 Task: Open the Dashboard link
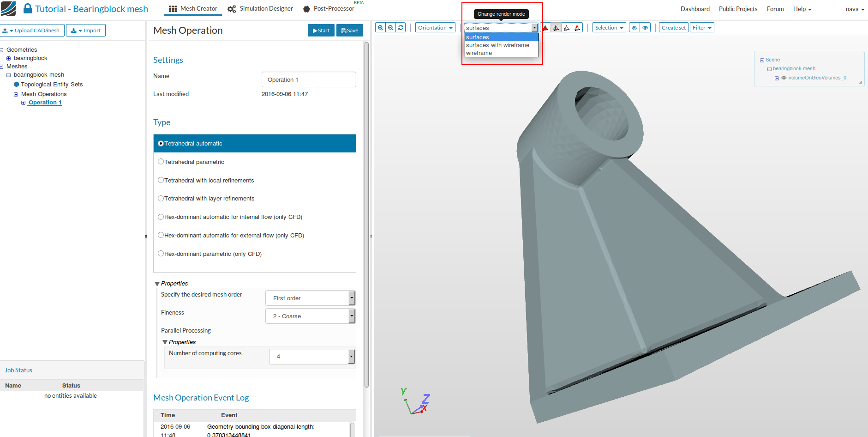pos(695,9)
